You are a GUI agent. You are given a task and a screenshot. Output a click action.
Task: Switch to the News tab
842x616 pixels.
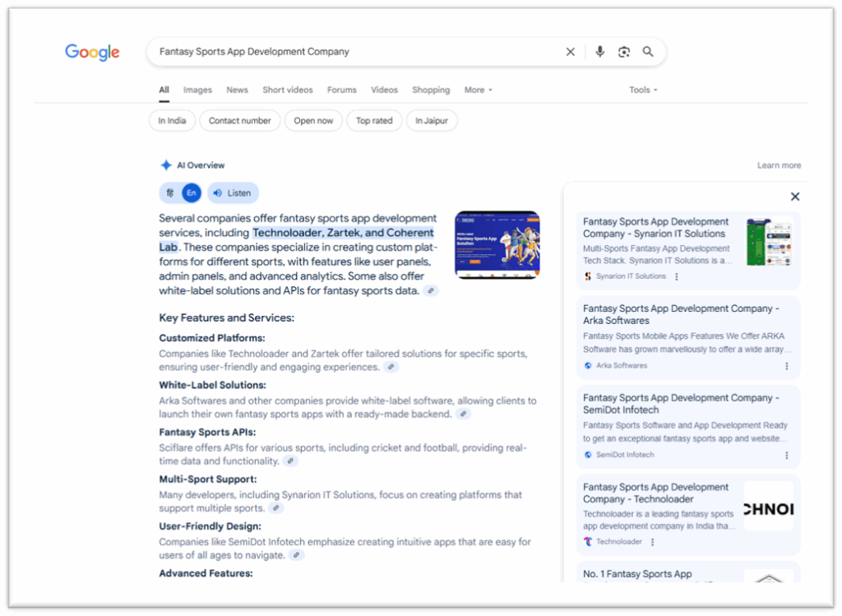(237, 90)
